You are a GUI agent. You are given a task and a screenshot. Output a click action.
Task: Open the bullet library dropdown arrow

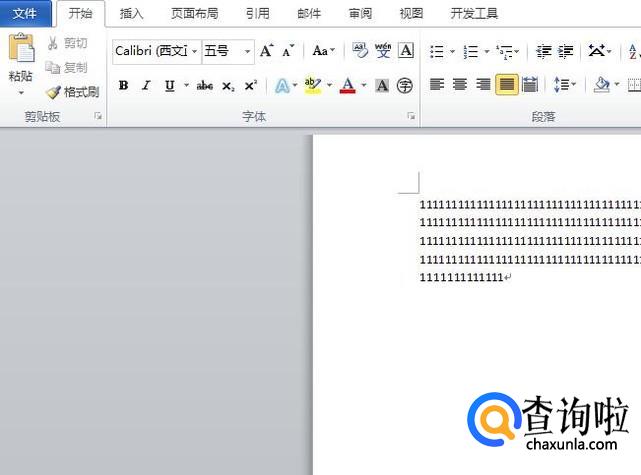pyautogui.click(x=452, y=52)
